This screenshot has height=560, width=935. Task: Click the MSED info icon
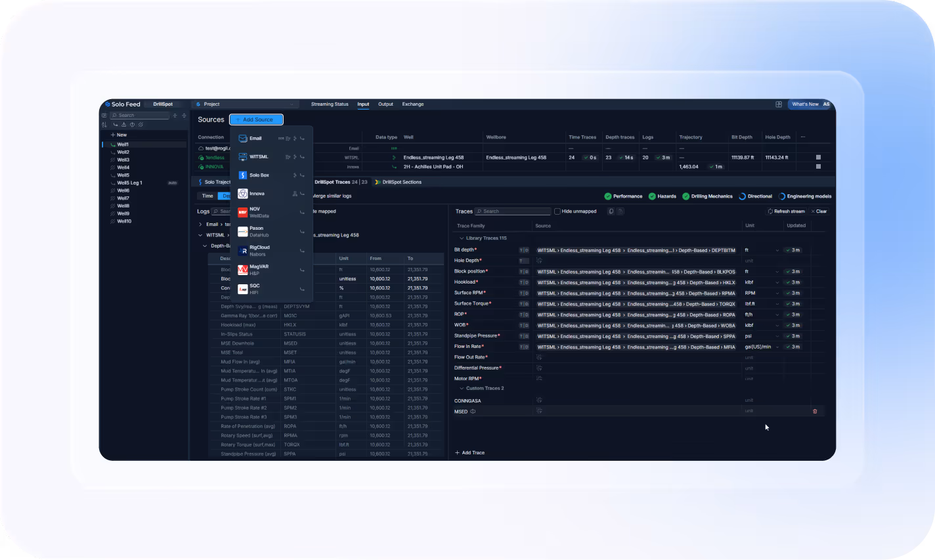pos(473,412)
